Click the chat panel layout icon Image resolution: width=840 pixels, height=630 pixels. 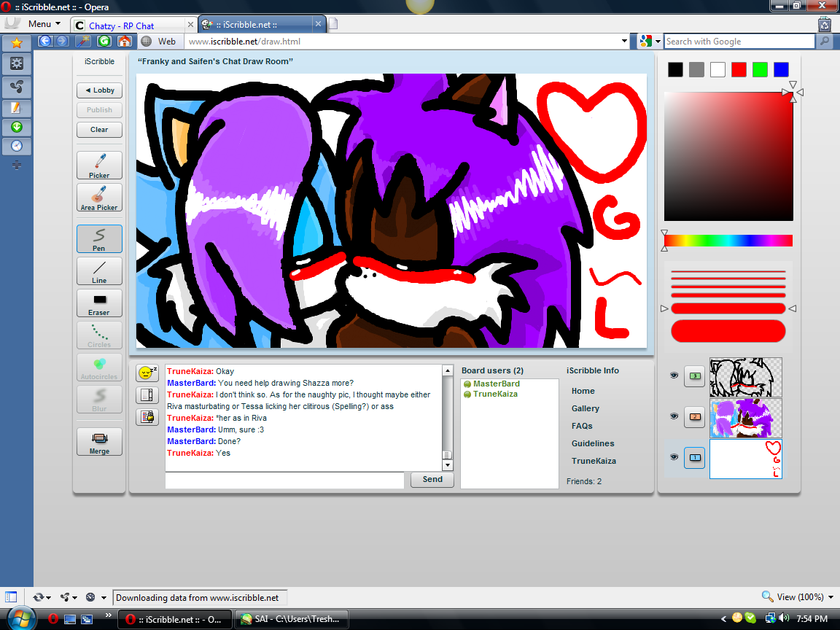coord(147,394)
